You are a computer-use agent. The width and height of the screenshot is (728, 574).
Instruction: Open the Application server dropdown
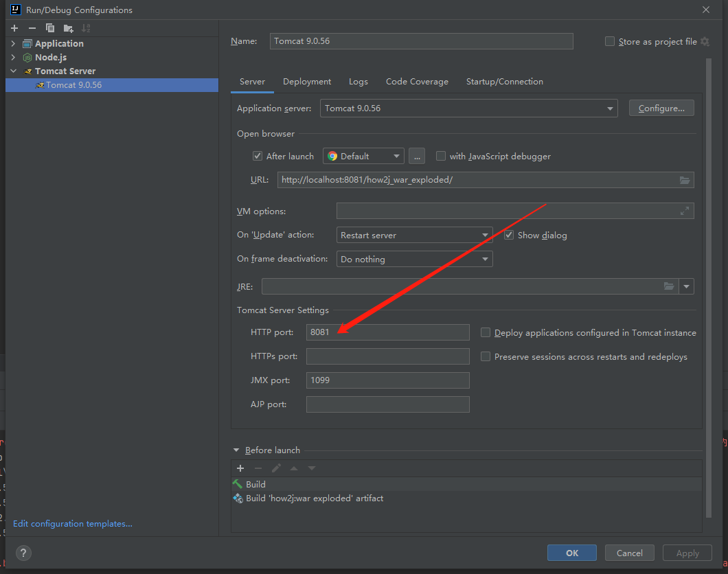point(610,108)
